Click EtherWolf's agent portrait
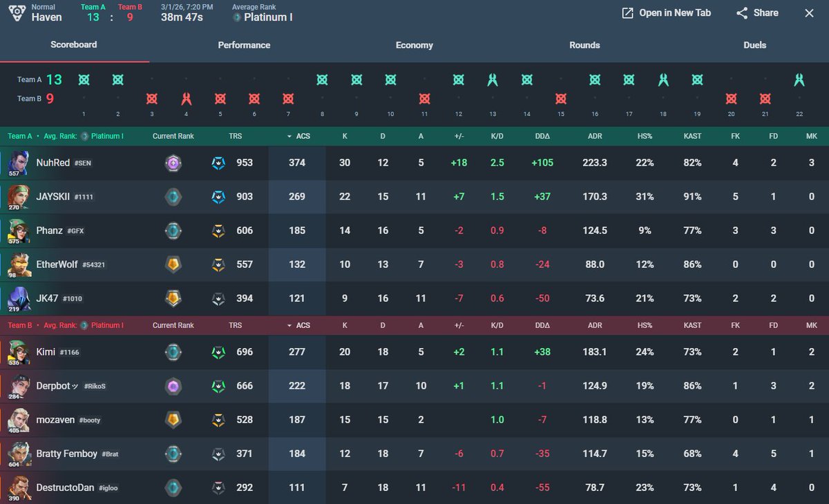The height and width of the screenshot is (504, 829). point(18,264)
